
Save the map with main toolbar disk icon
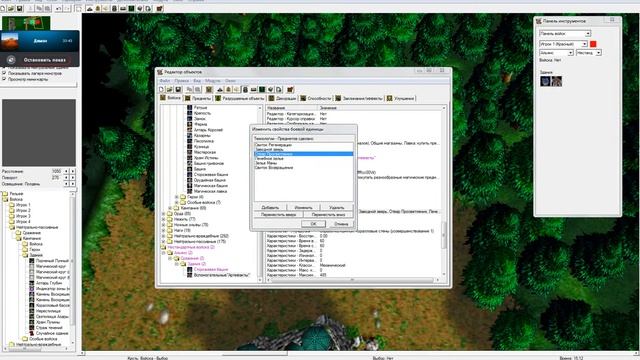(x=19, y=8)
